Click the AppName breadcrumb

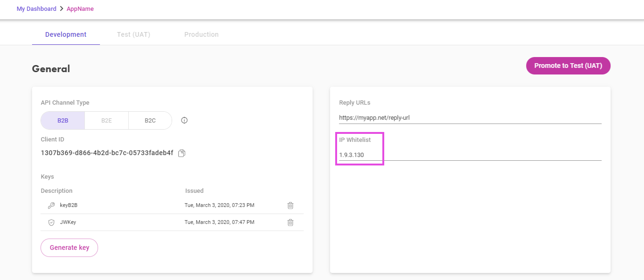pyautogui.click(x=80, y=9)
